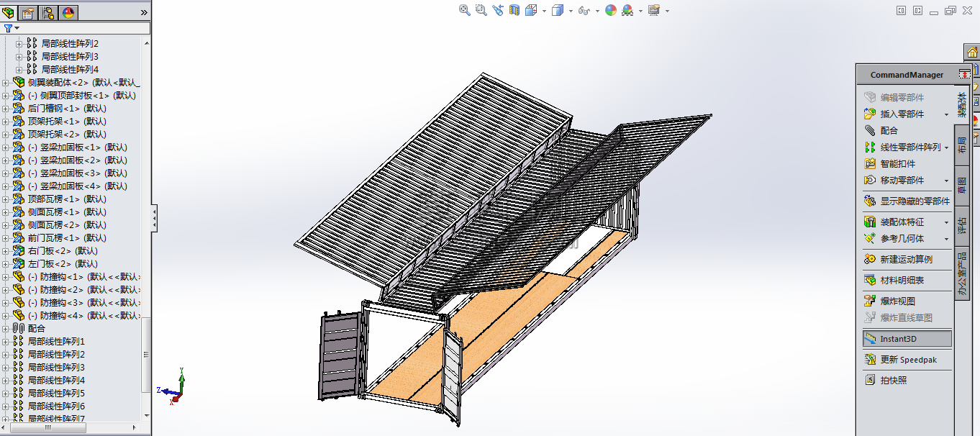Switch to 评估 CommandManager tab
Viewport: 980px width, 436px height.
pyautogui.click(x=962, y=227)
